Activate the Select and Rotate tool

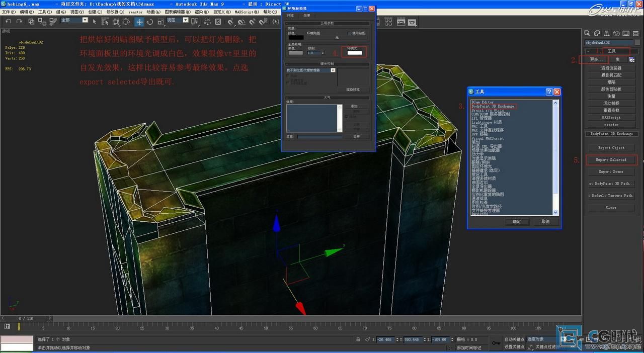(149, 22)
